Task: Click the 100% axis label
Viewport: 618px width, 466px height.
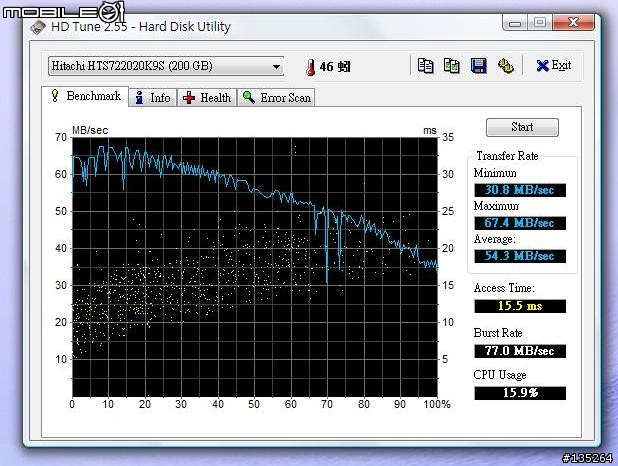Action: click(x=437, y=404)
